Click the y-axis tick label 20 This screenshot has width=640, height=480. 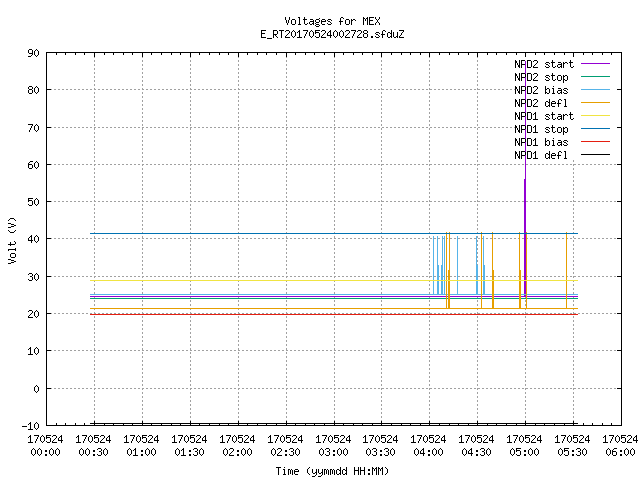coord(33,314)
